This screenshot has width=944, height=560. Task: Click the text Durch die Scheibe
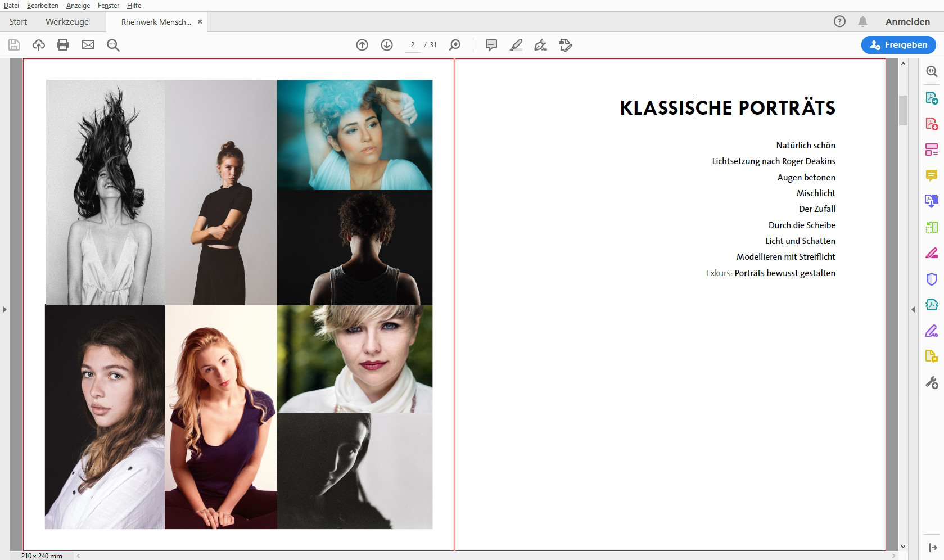[x=802, y=225]
